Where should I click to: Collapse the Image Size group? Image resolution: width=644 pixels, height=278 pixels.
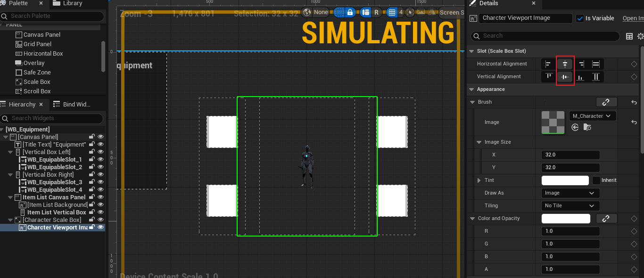coord(479,142)
